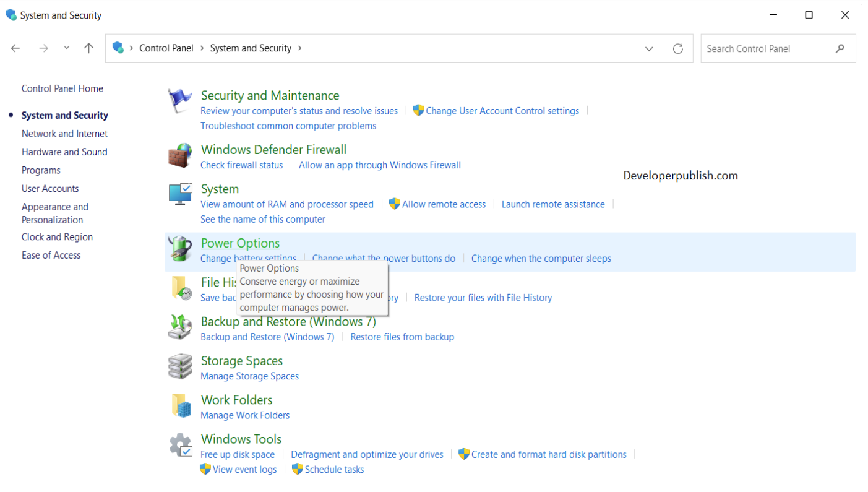Open Power Options heading link
This screenshot has height=492, width=868.
[x=240, y=243]
